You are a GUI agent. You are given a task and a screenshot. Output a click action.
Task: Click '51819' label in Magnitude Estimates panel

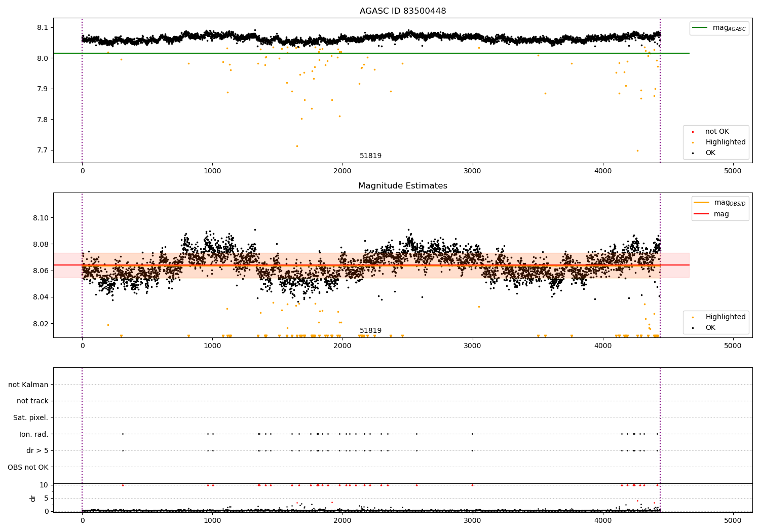click(371, 331)
